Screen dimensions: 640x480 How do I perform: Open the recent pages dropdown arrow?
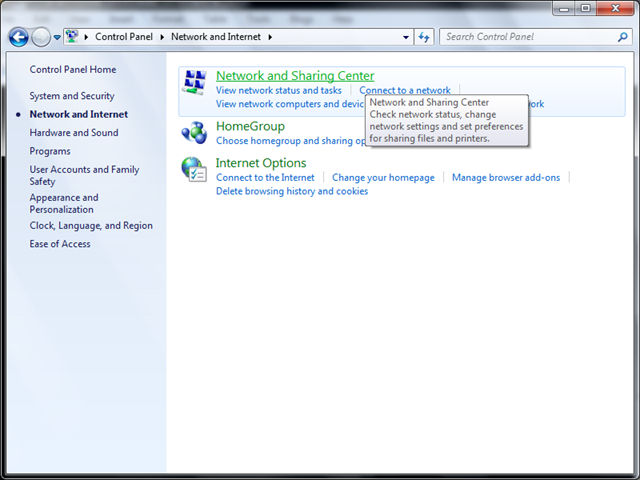tap(57, 38)
